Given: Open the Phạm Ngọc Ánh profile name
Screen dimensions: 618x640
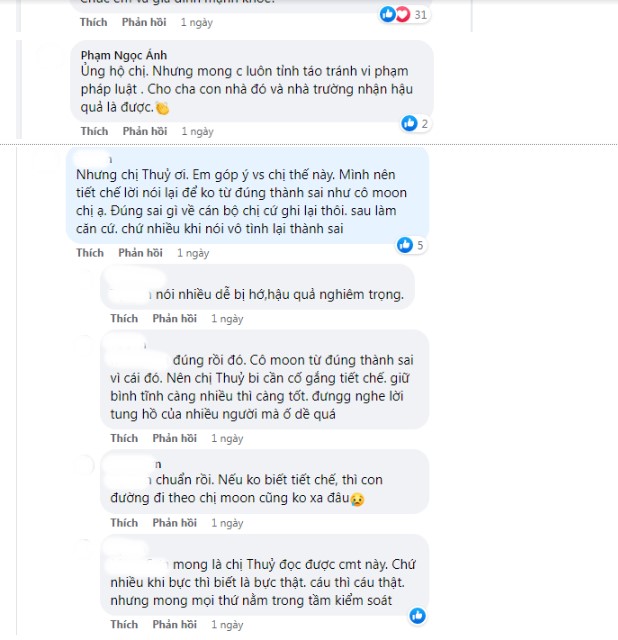Looking at the screenshot, I should [124, 55].
